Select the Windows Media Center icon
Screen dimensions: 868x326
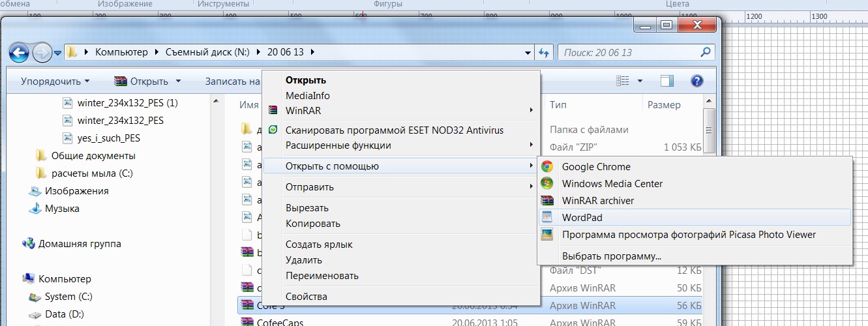pyautogui.click(x=547, y=184)
